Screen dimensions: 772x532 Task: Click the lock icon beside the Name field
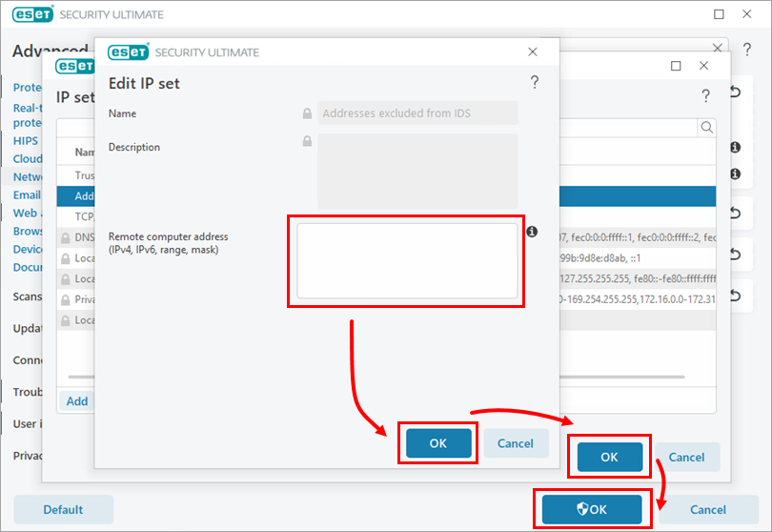pos(307,113)
